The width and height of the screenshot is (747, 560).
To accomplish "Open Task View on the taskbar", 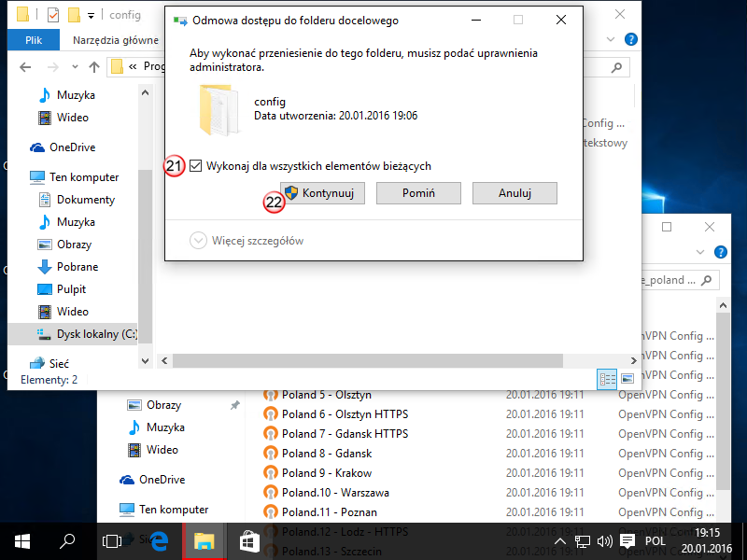I will click(112, 541).
